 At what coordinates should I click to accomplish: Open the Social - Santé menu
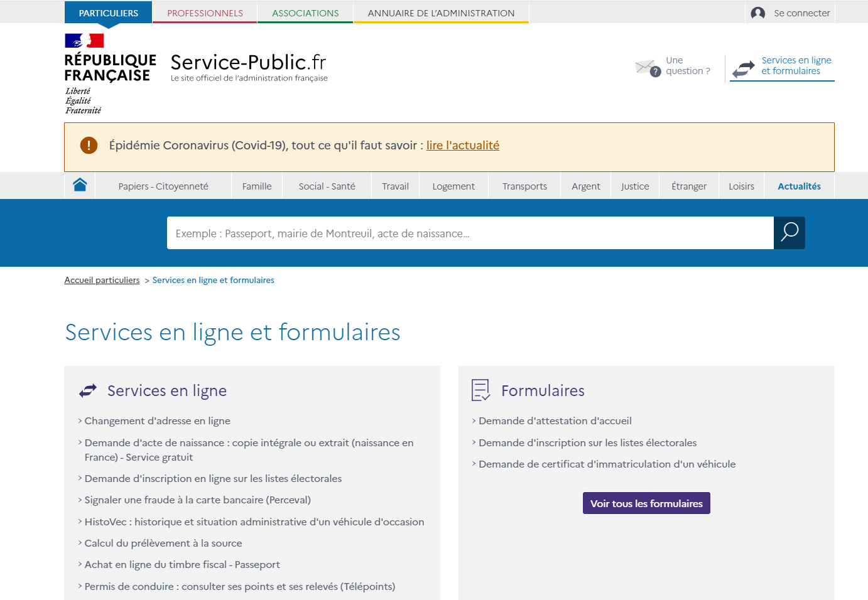327,186
